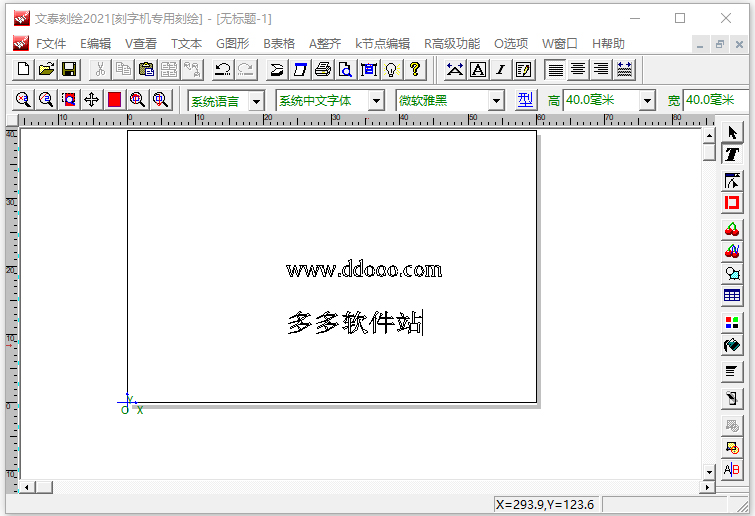The width and height of the screenshot is (755, 516).
Task: Click the red square fill button in the zoom toolbar
Action: click(115, 100)
